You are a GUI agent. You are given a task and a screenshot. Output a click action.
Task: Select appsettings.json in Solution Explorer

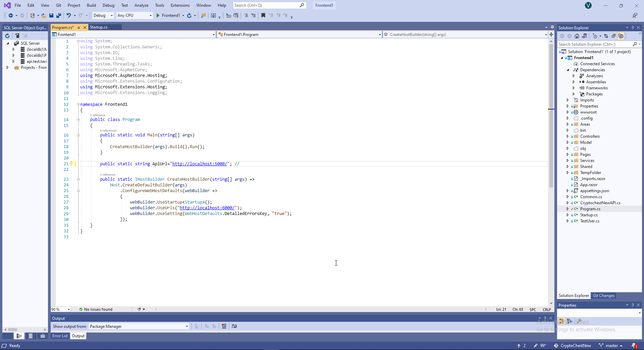pos(594,191)
